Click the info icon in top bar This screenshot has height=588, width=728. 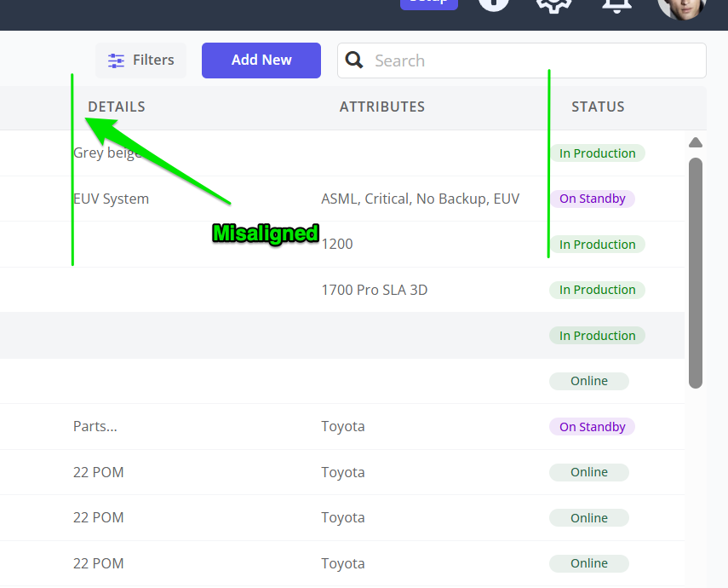(x=494, y=3)
